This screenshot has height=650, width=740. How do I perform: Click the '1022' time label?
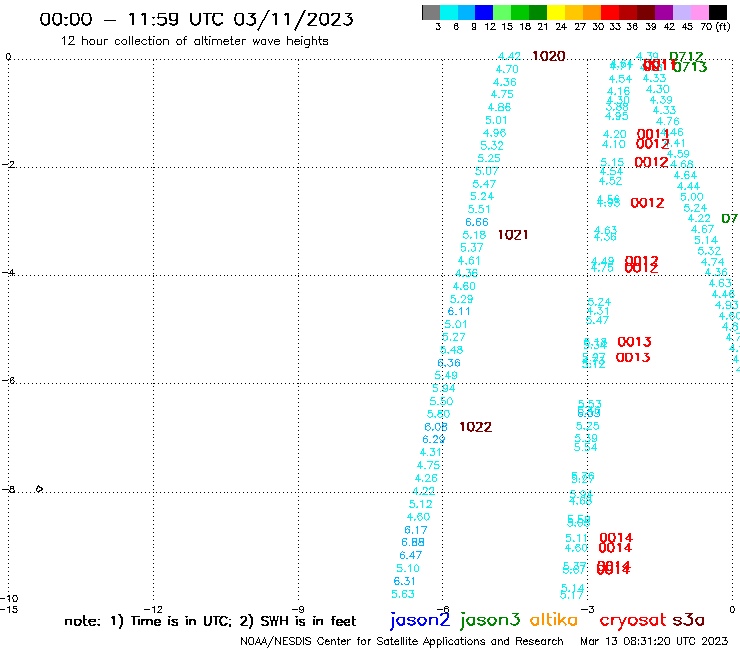475,427
